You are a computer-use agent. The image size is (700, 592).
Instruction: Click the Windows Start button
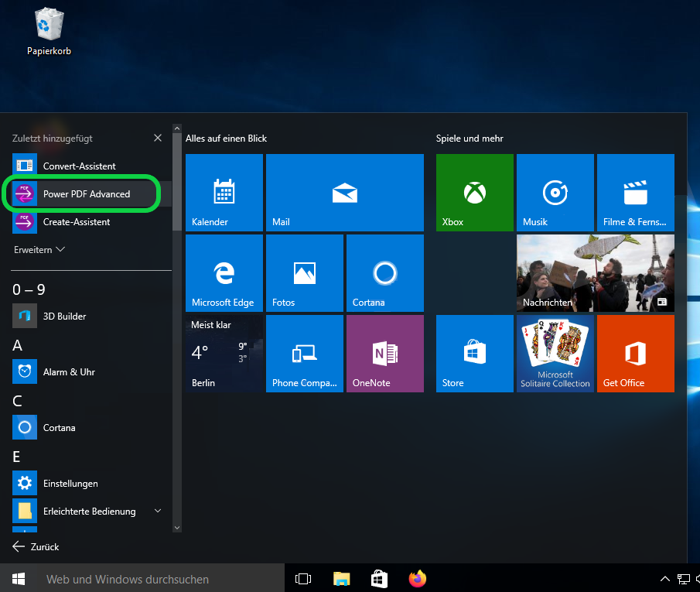(x=19, y=579)
